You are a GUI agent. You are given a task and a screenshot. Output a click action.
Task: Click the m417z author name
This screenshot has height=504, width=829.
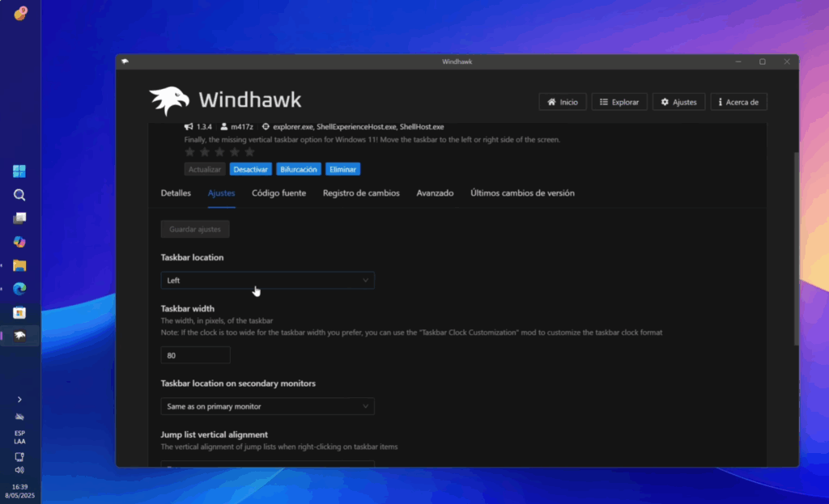click(241, 127)
